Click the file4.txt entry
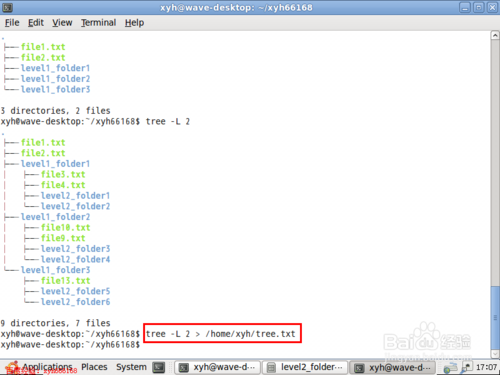 tap(63, 185)
